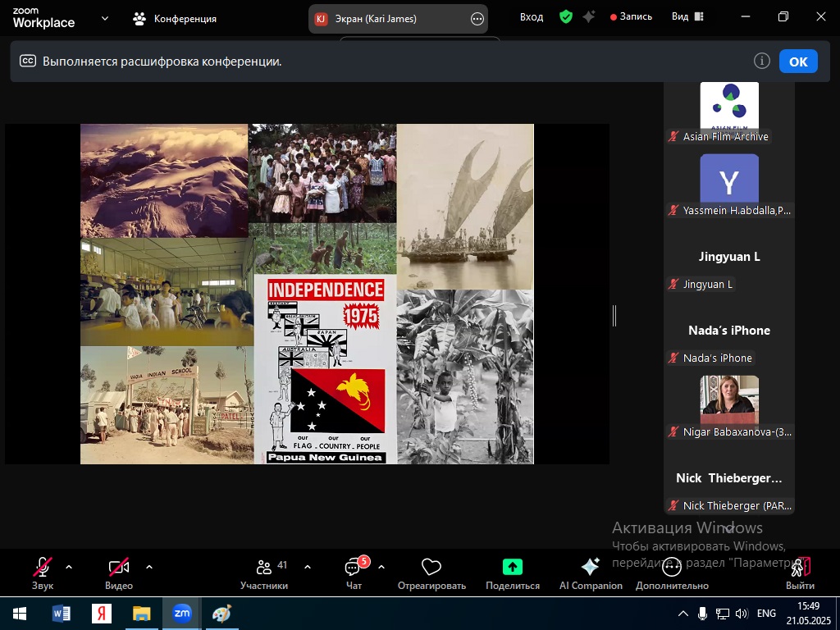
Task: Select the Yassmein H.abdalla participant tile
Action: [x=729, y=185]
